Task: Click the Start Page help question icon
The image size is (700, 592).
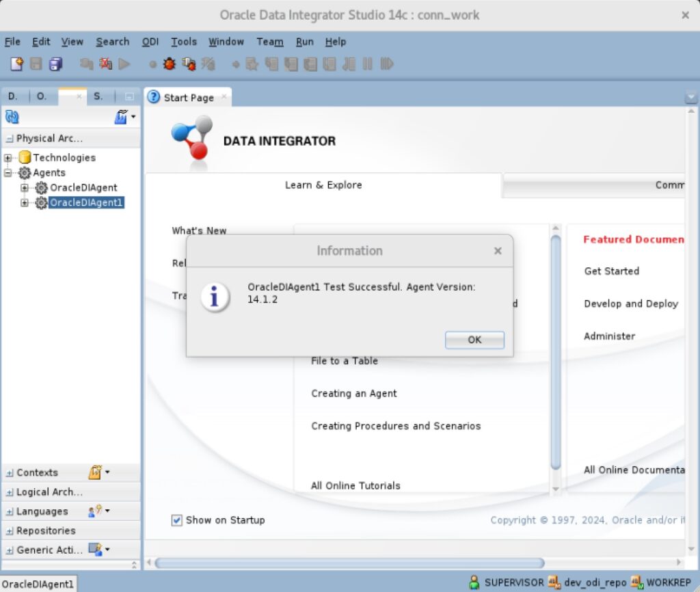Action: pos(154,97)
